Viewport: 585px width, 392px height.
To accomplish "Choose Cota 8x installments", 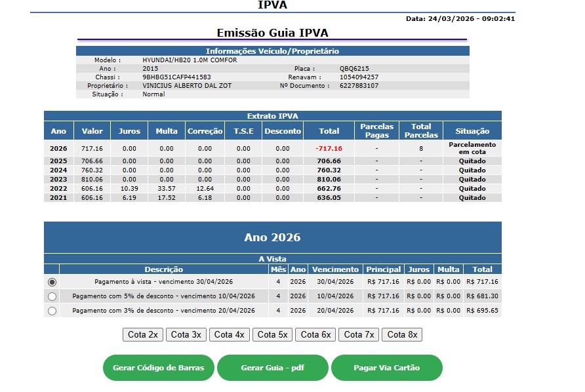I will [402, 334].
